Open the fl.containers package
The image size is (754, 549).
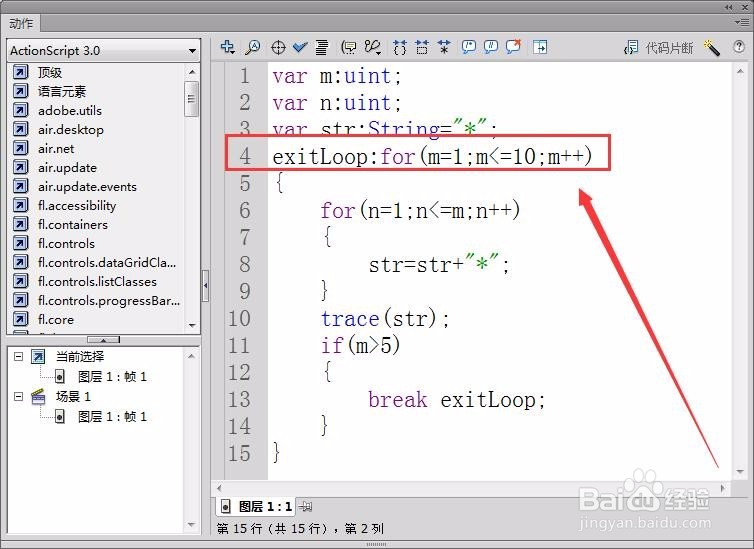pos(73,225)
